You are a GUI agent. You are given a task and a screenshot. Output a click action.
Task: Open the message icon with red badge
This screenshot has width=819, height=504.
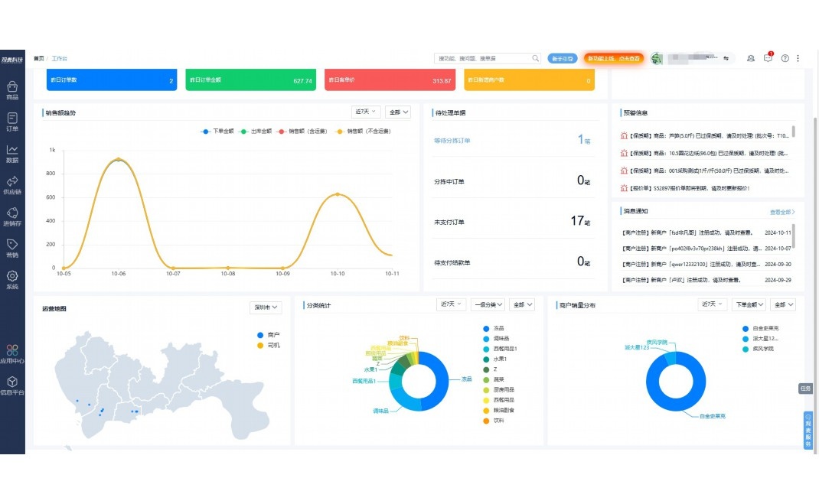click(x=768, y=58)
